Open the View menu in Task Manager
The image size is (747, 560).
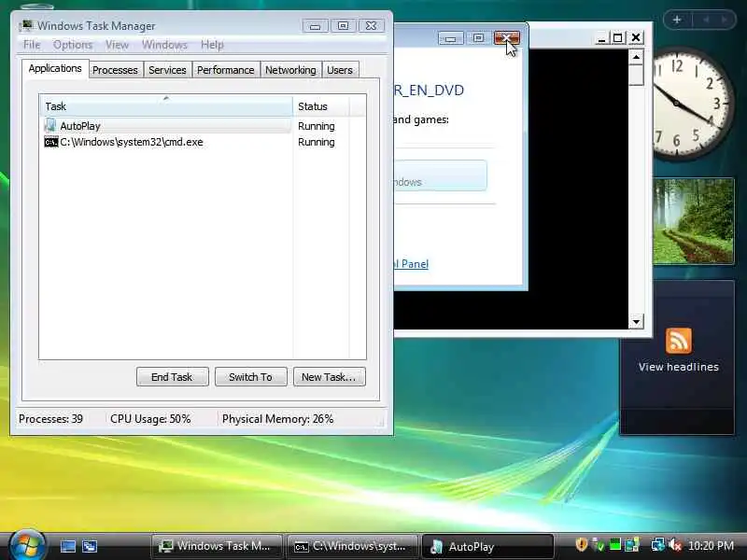click(x=118, y=45)
